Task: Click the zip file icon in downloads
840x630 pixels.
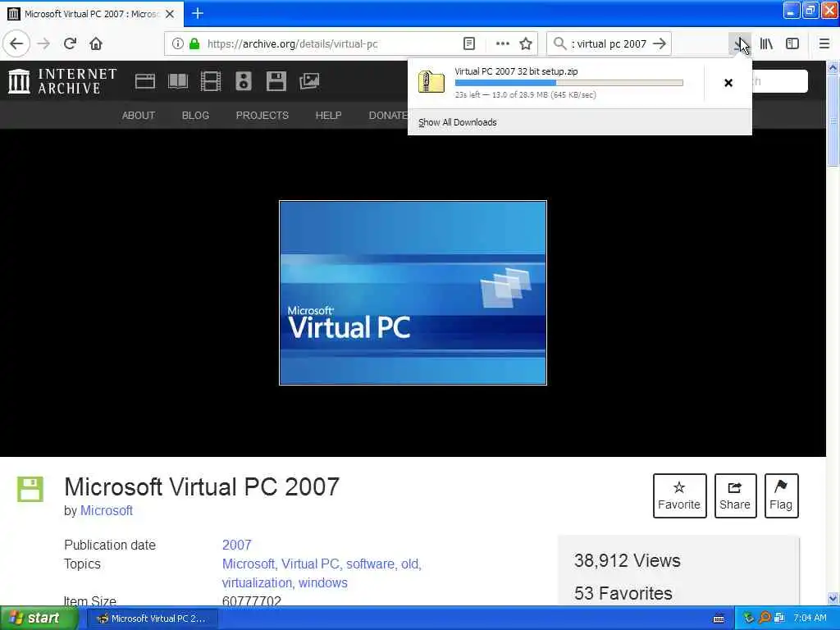Action: click(x=431, y=83)
